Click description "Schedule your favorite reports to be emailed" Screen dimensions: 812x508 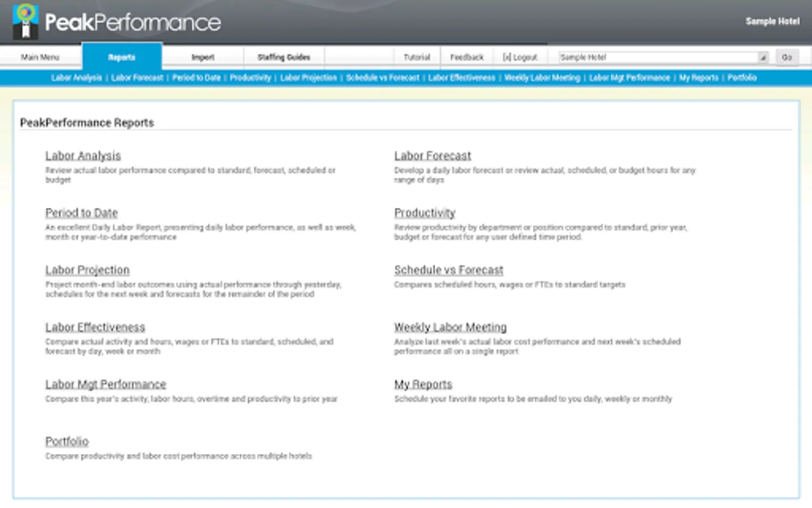533,399
